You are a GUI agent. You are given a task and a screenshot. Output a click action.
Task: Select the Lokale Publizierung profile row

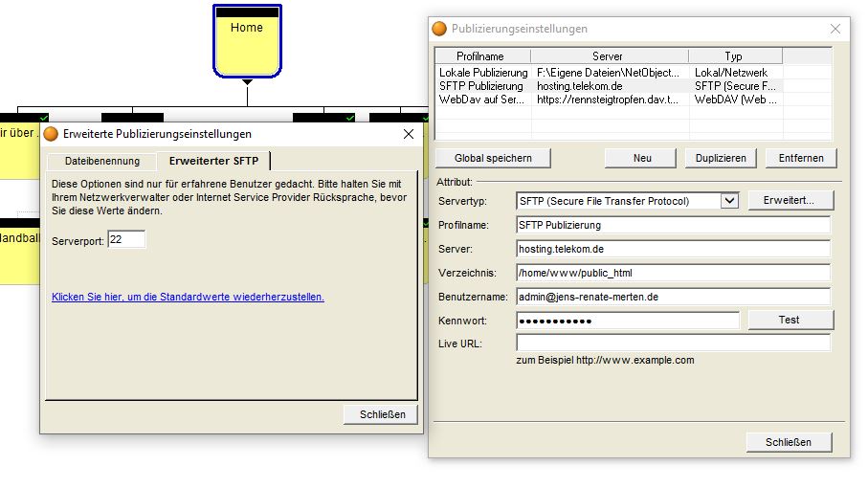(610, 73)
